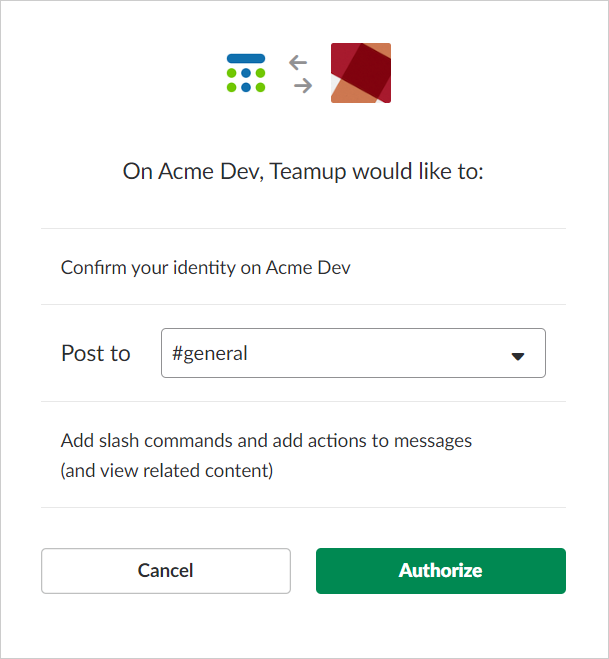Select the #general channel text
Image resolution: width=609 pixels, height=659 pixels.
tap(209, 353)
